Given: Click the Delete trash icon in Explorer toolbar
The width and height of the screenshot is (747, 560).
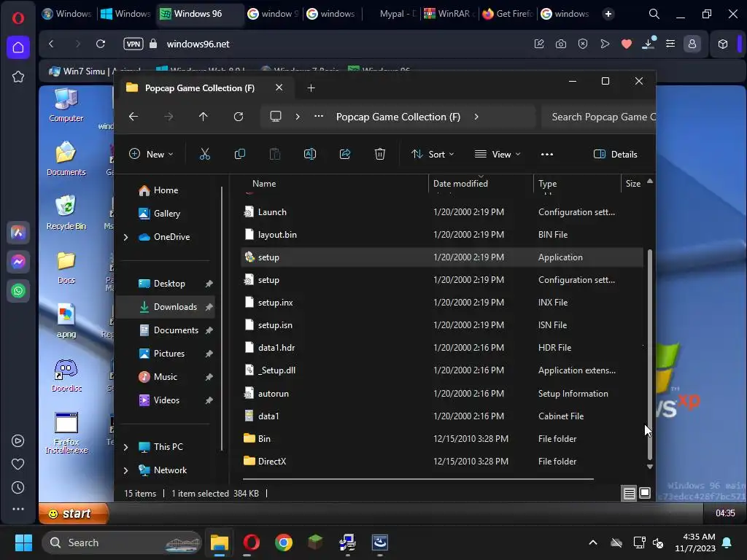Looking at the screenshot, I should click(x=379, y=154).
